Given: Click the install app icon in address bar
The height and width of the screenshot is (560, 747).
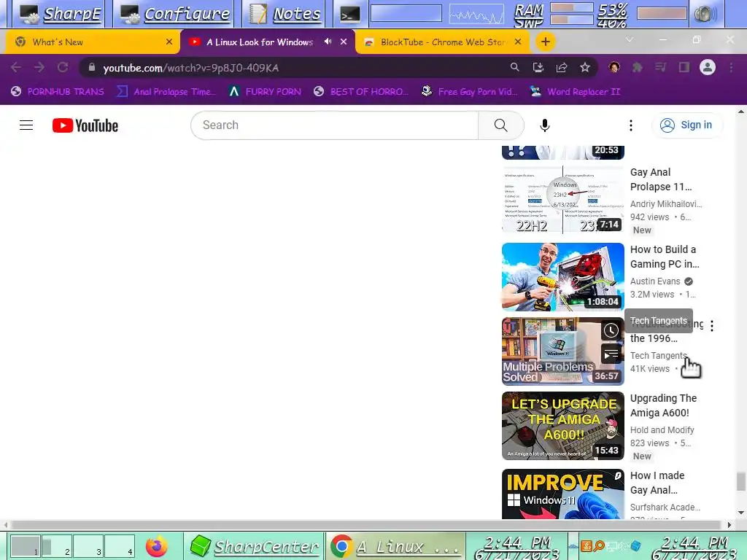Looking at the screenshot, I should tap(538, 67).
